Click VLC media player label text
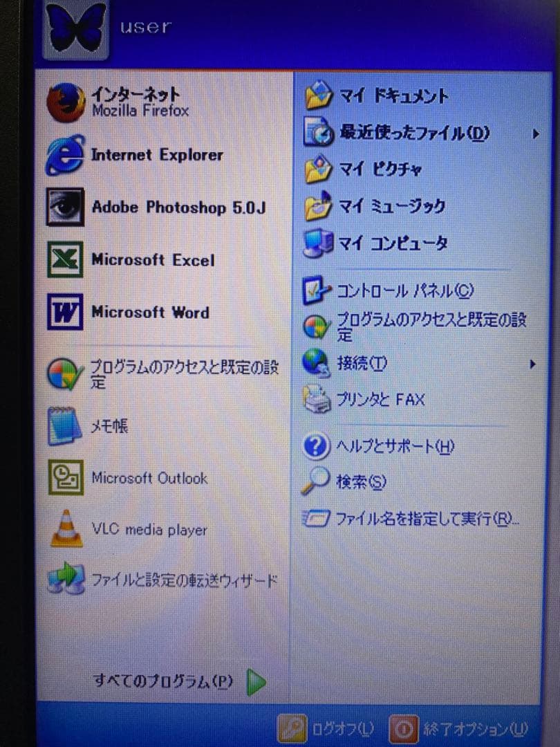Screen dimensions: 560x747 click(149, 530)
